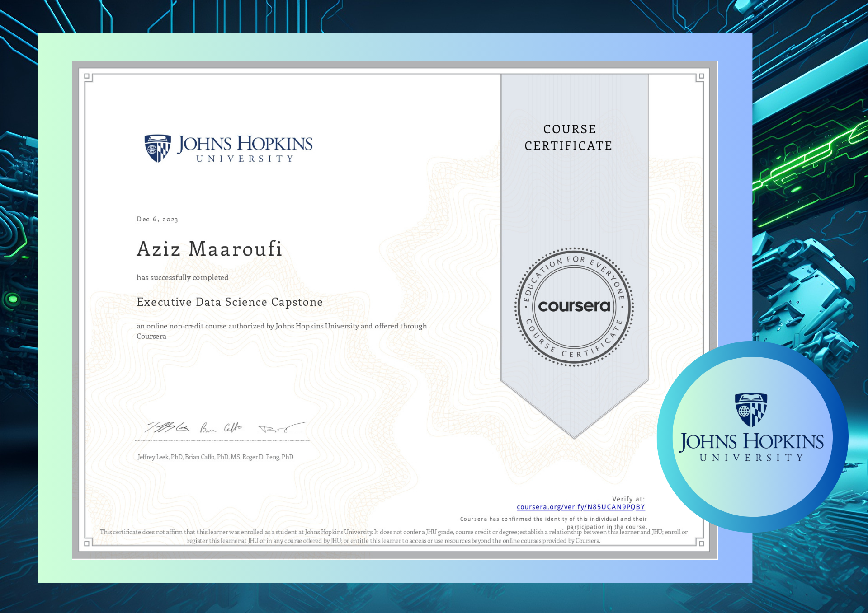This screenshot has height=613, width=868.
Task: Click the "has successfully completed" line
Action: [x=183, y=277]
